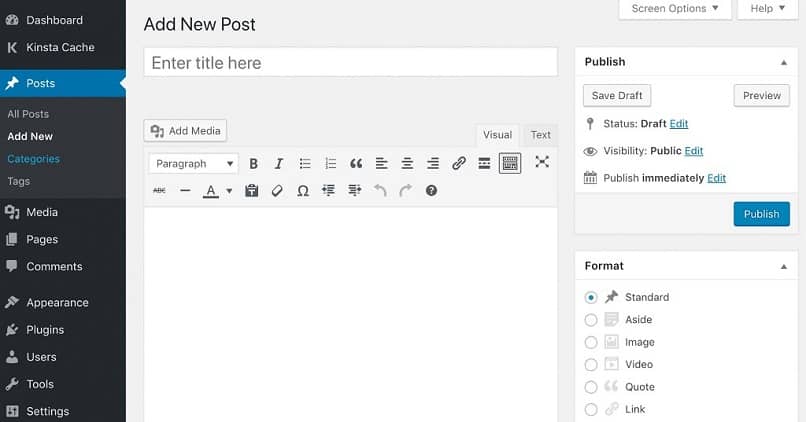Viewport: 806px width, 422px height.
Task: Apply the text color A button
Action: [211, 191]
